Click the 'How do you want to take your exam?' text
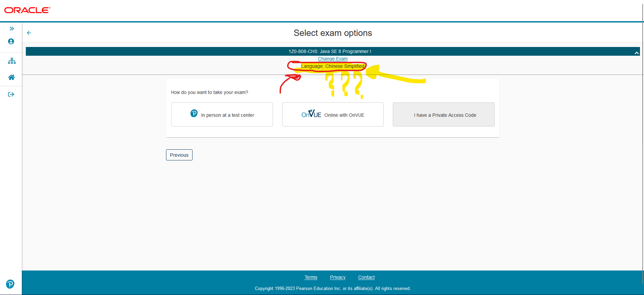The image size is (644, 295). (210, 92)
